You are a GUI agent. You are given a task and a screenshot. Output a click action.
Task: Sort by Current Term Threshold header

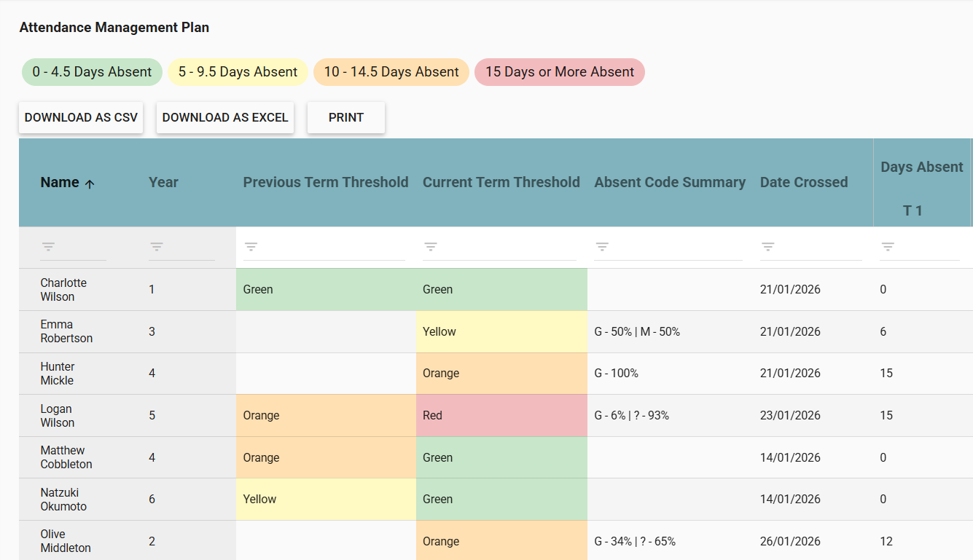coord(501,182)
